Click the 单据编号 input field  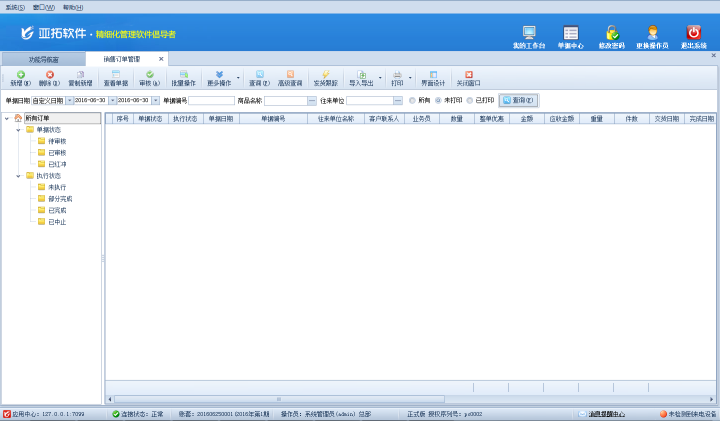point(211,100)
